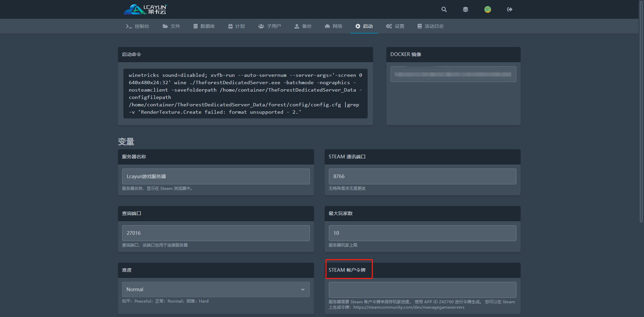
Task: Open the 设置 settings tab
Action: (395, 26)
